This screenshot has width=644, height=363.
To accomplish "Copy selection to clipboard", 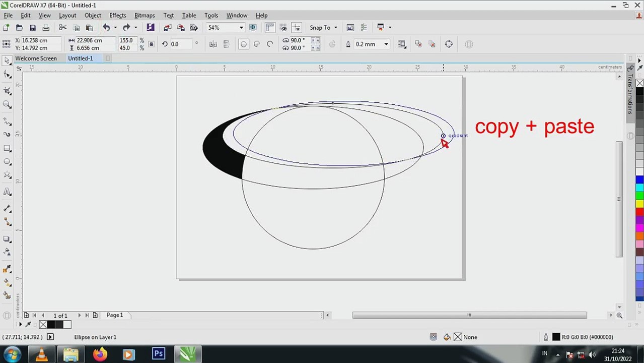I will tap(77, 28).
